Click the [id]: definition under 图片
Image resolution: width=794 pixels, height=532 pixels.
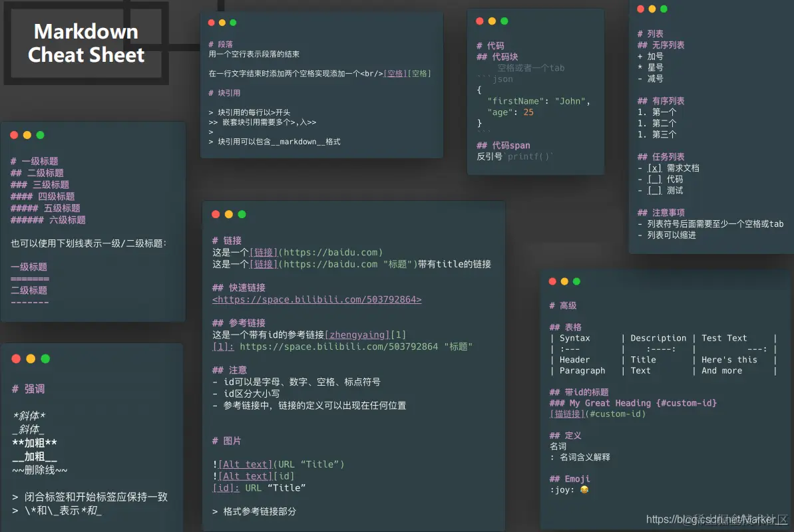[x=226, y=487]
